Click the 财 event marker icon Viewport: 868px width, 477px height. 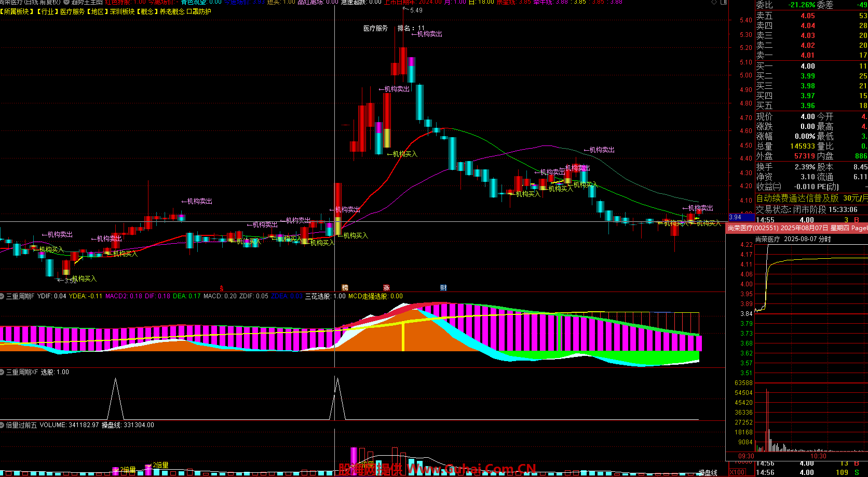[x=443, y=288]
